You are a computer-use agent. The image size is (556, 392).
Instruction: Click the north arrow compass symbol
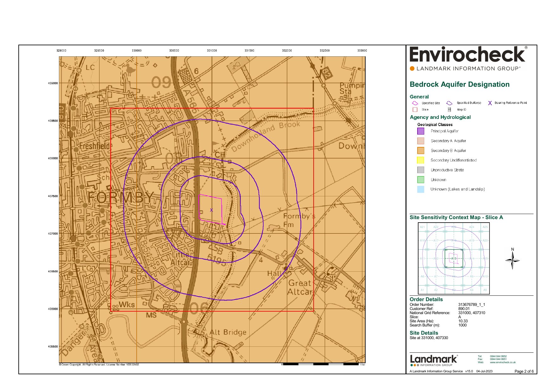click(x=512, y=260)
